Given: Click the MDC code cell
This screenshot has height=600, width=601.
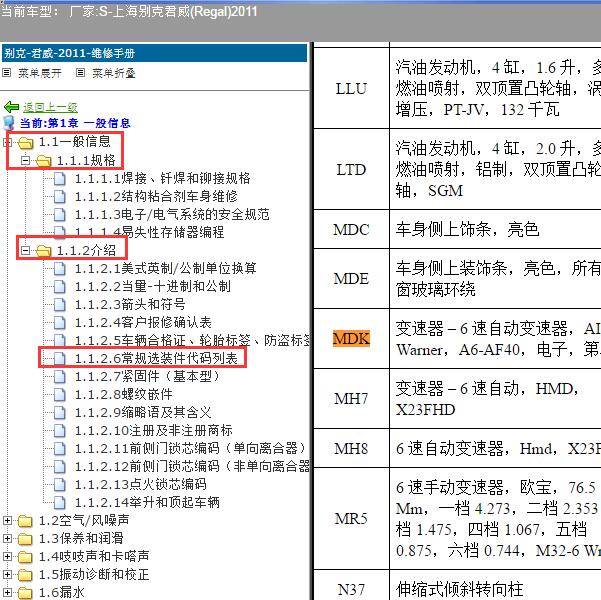Looking at the screenshot, I should tap(351, 229).
